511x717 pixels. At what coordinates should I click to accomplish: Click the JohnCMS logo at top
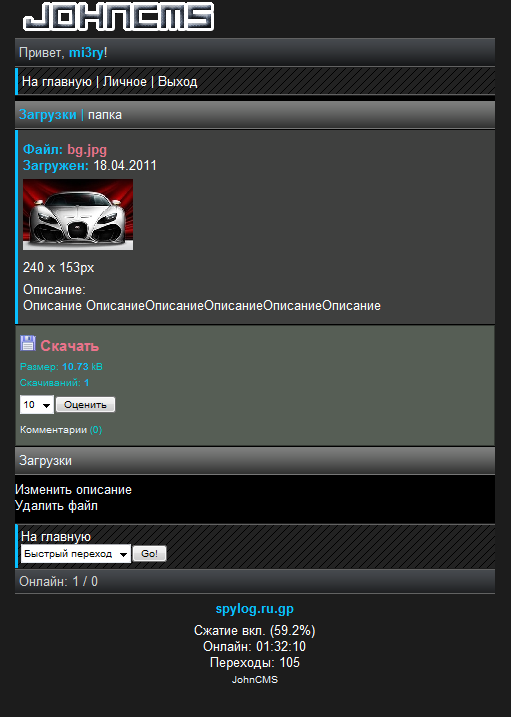(118, 16)
